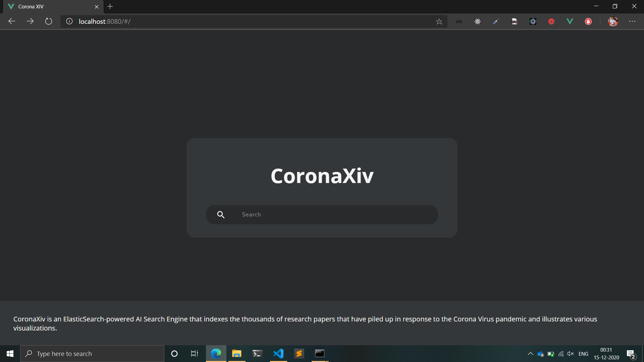
Task: Open browser settings and more menu
Action: 632,21
